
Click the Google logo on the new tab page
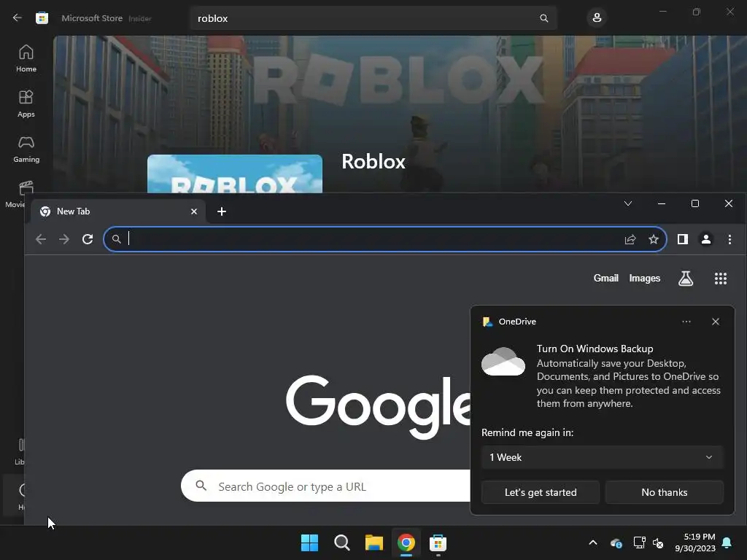pyautogui.click(x=379, y=406)
